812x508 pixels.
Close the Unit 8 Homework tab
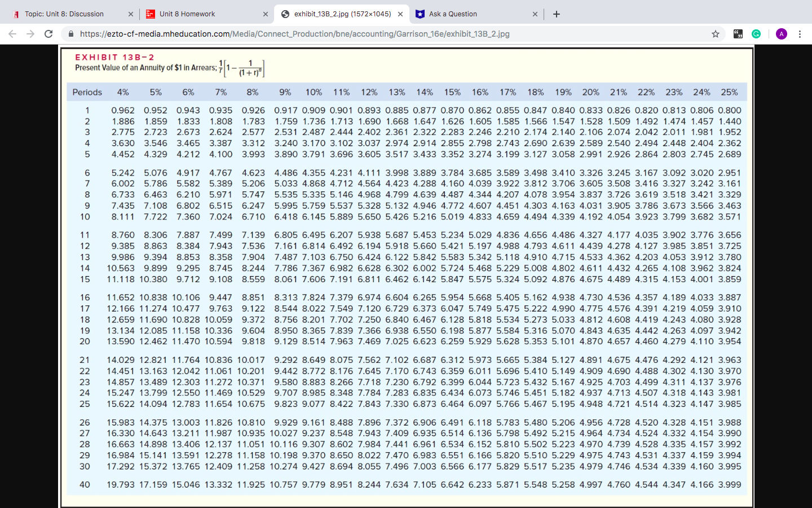coord(266,14)
